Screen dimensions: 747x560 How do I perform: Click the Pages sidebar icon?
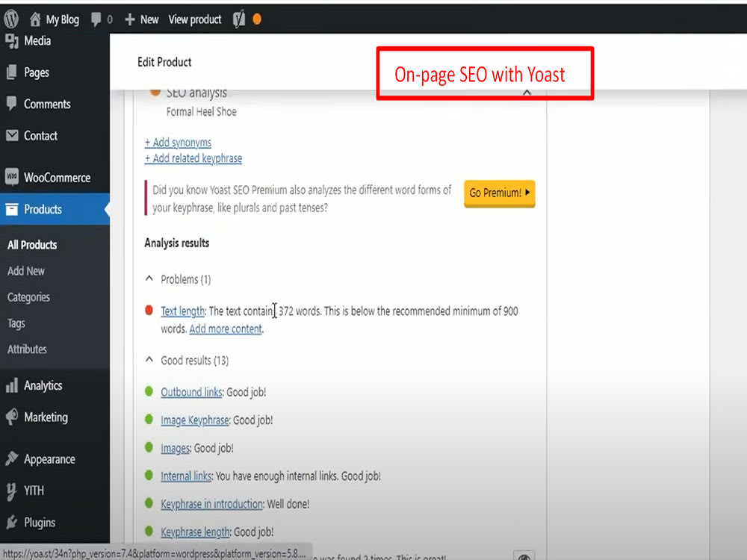(11, 72)
